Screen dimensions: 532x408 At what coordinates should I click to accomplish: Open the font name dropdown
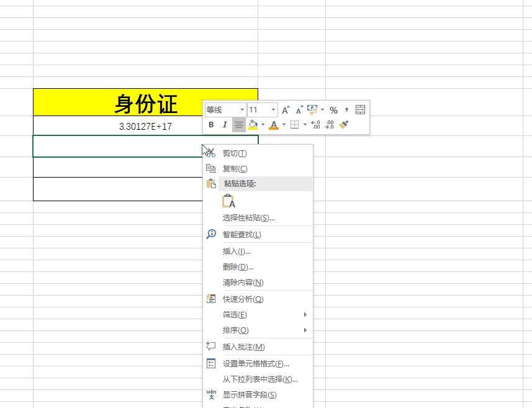click(x=241, y=109)
